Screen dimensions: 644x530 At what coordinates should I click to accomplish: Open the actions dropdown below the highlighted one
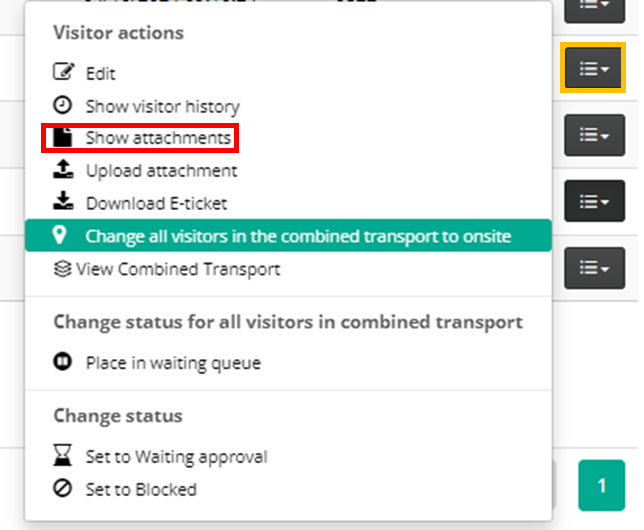[x=595, y=135]
